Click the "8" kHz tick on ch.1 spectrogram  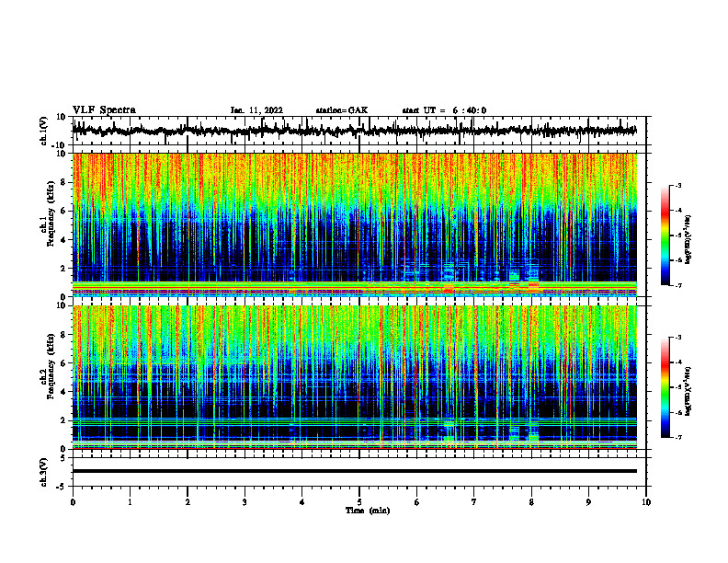[63, 182]
